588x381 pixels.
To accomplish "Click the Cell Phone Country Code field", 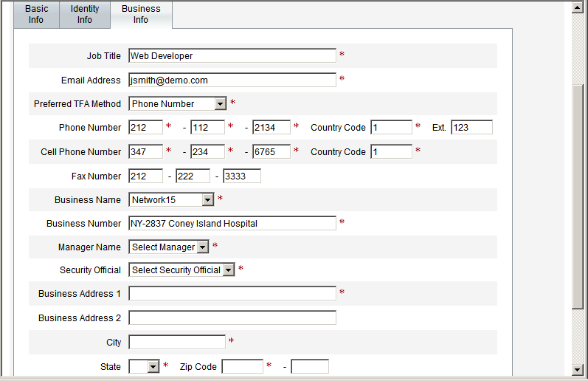I will pyautogui.click(x=391, y=152).
